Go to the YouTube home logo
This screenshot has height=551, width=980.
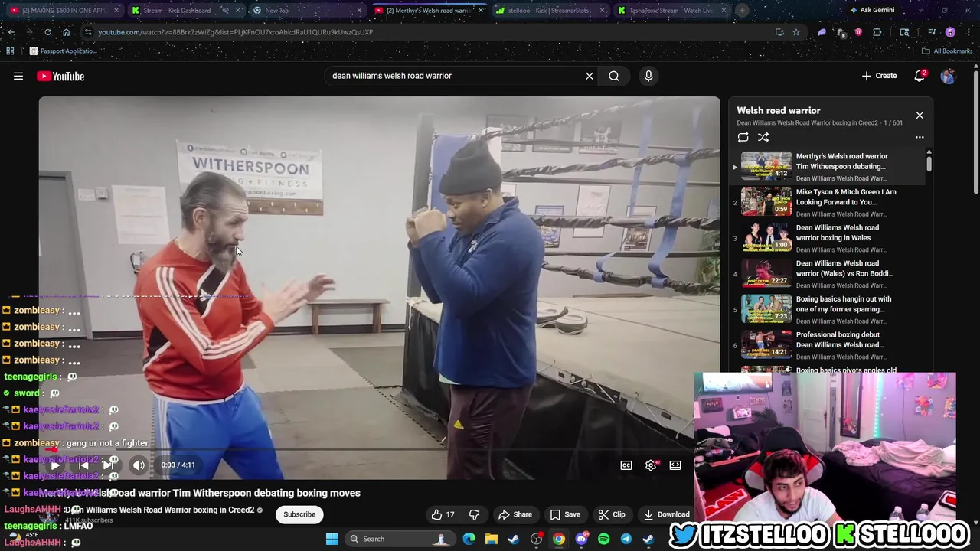coord(60,76)
